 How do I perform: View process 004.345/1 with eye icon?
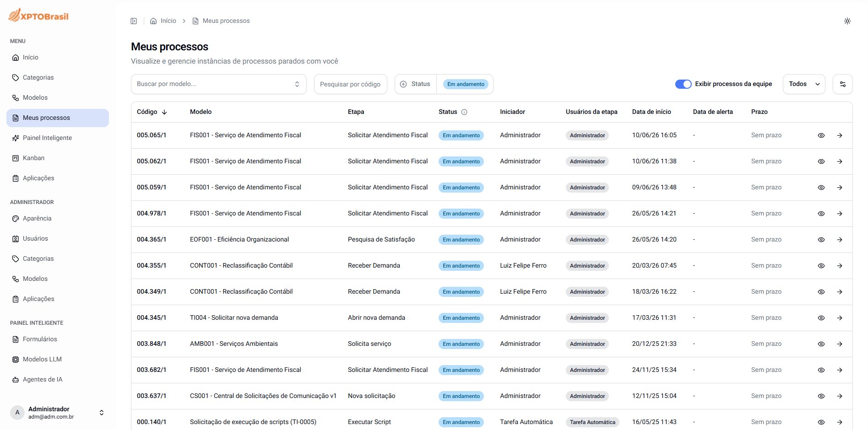(x=821, y=318)
